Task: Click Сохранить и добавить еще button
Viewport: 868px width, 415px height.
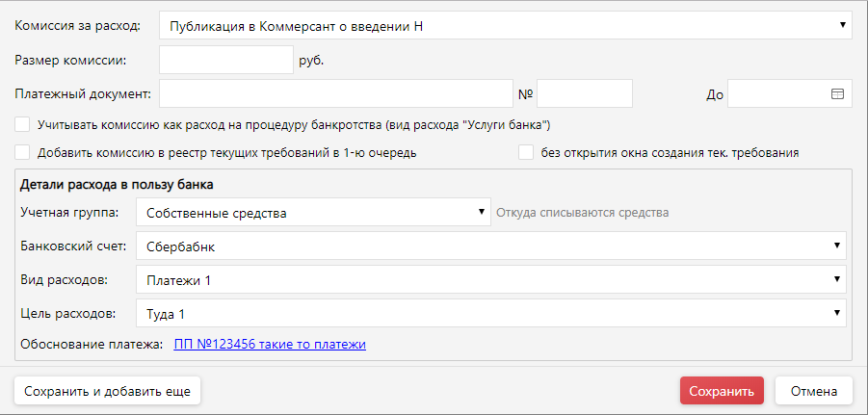Action: [x=107, y=391]
